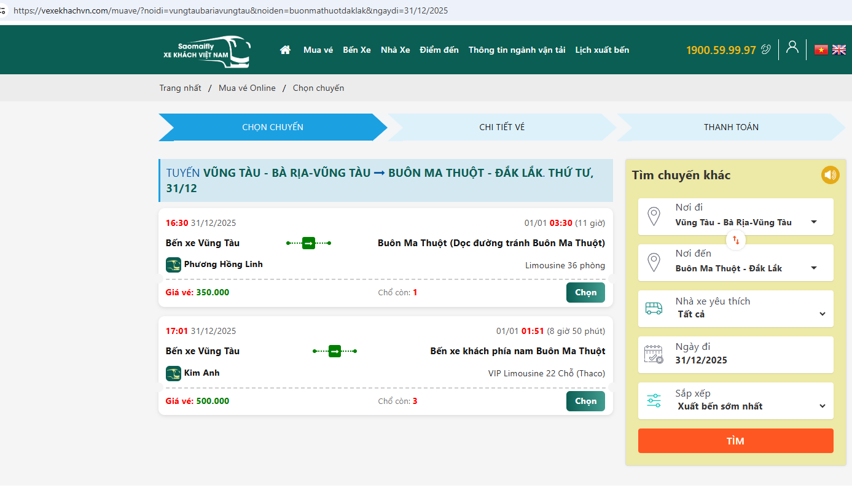Open the Bến Xe menu item

356,50
